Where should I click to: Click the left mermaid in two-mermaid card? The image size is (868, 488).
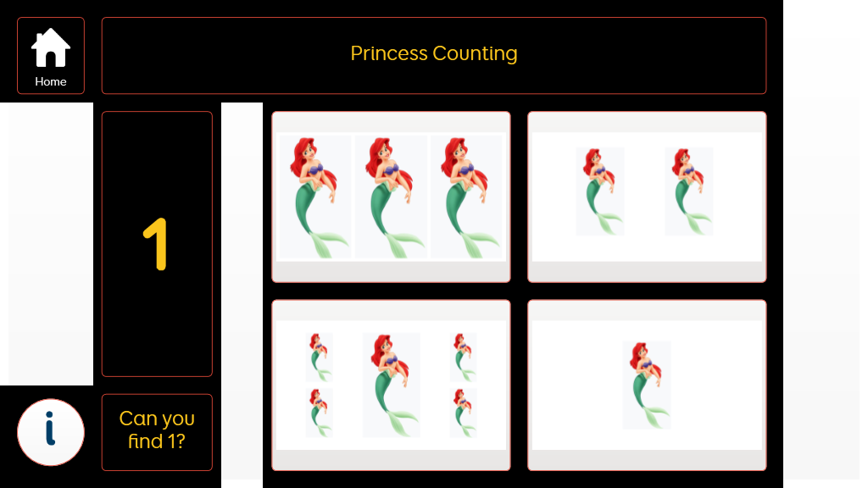600,191
